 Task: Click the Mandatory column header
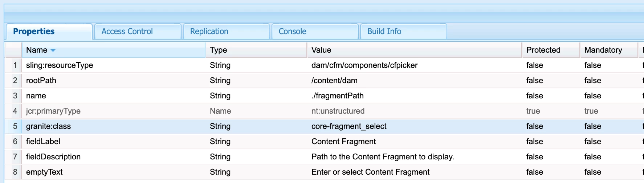pos(603,50)
